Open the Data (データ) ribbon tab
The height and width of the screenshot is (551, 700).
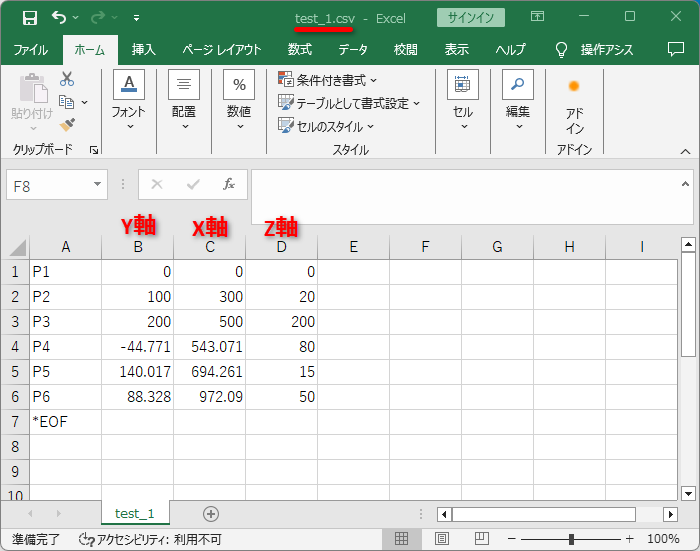(x=352, y=50)
